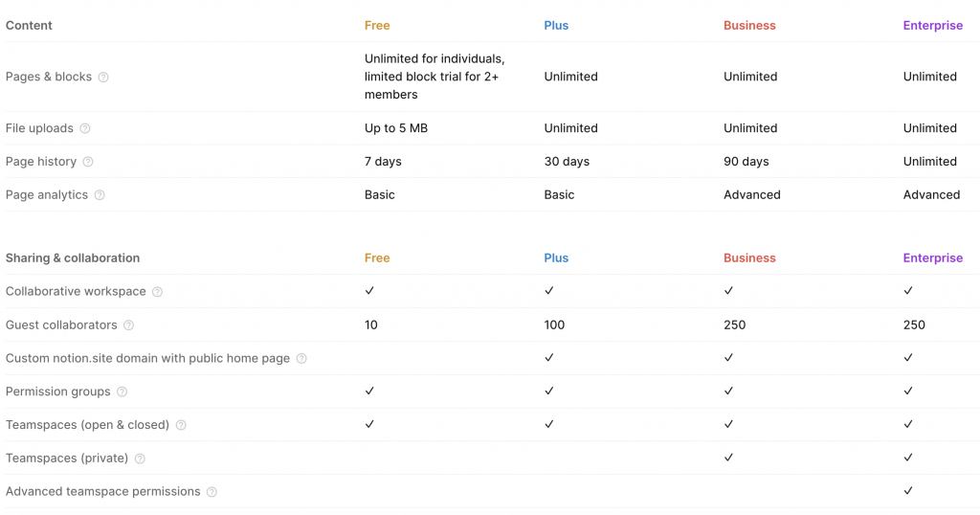
Task: Click Plus heading in Sharing & collaboration
Action: [x=556, y=257]
